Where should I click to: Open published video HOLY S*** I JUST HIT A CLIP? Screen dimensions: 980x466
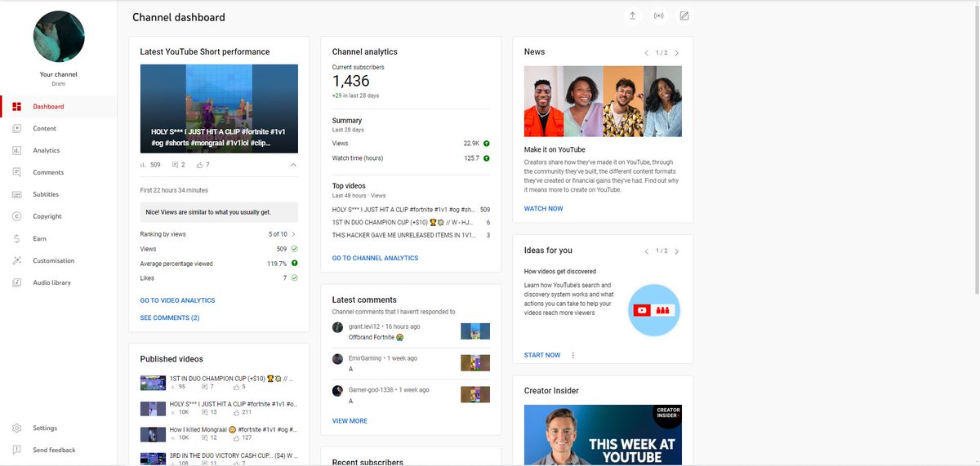click(234, 404)
